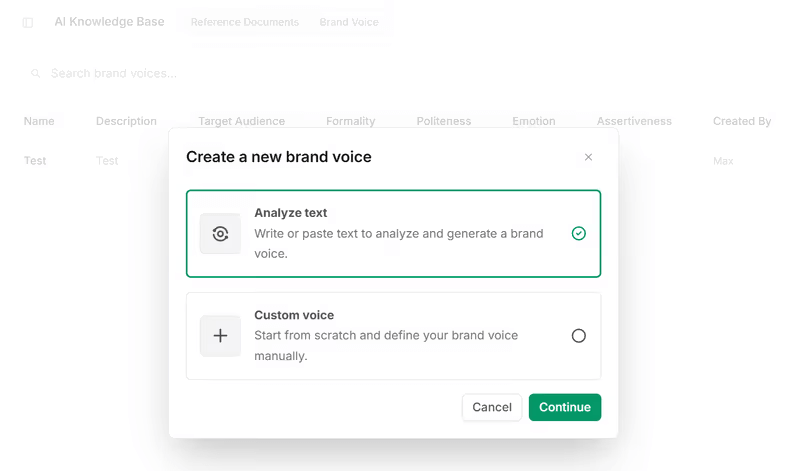Close the Create brand voice dialog
Viewport: 800px width, 471px height.
(x=588, y=157)
